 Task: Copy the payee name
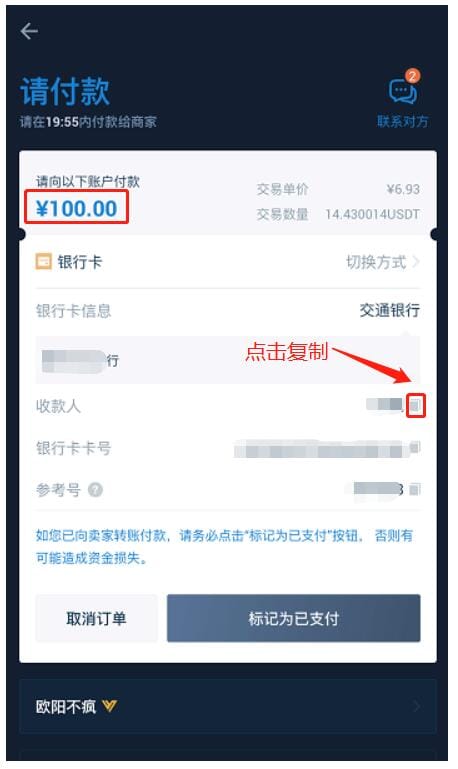click(x=415, y=406)
